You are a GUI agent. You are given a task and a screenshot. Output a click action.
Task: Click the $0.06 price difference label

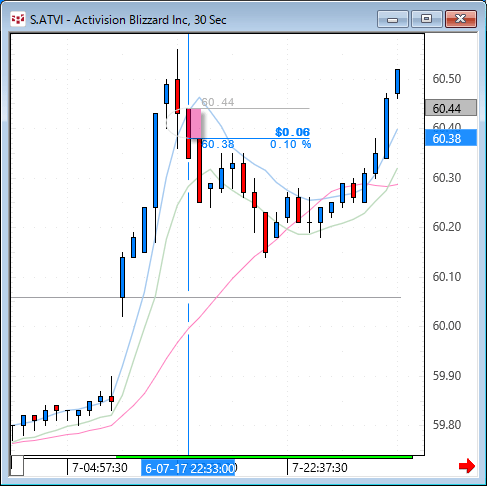click(292, 132)
